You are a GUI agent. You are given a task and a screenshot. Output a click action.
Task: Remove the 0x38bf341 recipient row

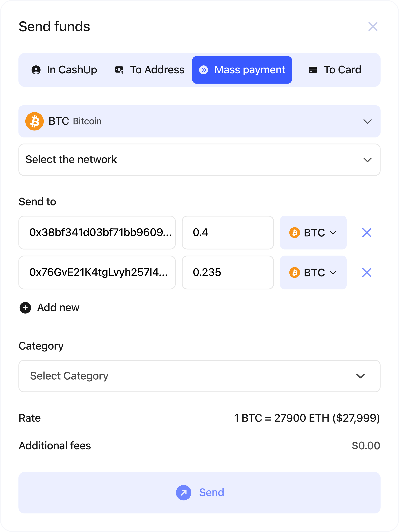(367, 233)
